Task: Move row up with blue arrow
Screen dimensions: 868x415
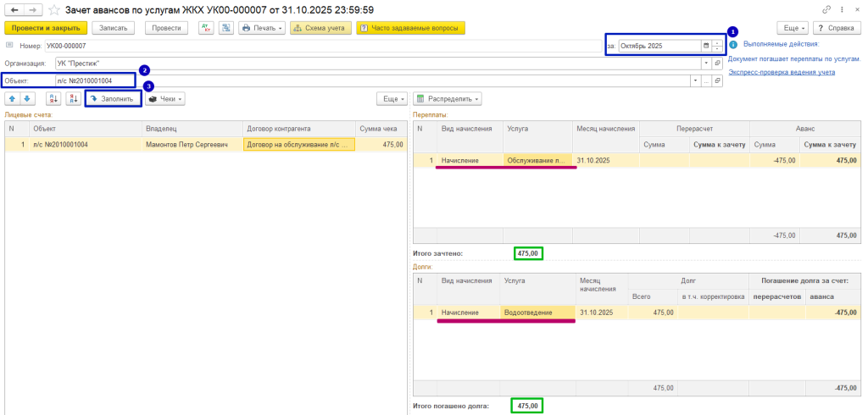Action: pyautogui.click(x=13, y=98)
